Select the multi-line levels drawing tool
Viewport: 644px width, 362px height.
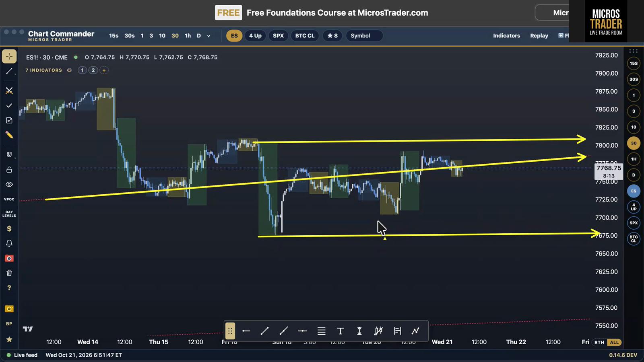[322, 331]
